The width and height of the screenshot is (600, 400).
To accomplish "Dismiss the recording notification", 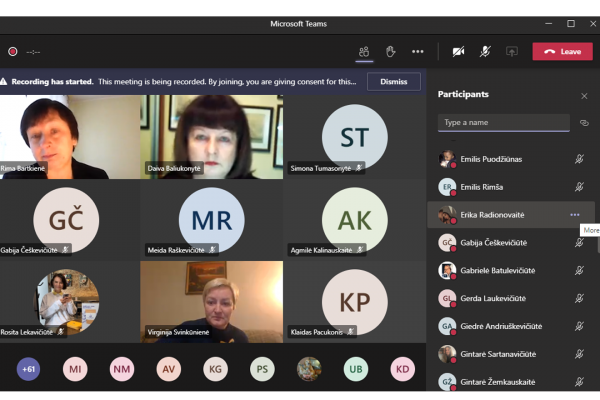I will click(x=394, y=82).
